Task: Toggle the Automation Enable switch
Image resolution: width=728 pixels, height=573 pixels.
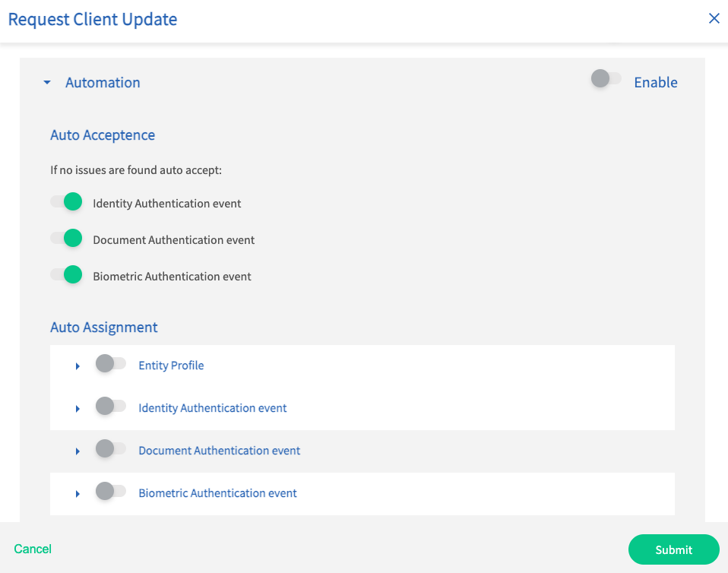Action: (606, 78)
